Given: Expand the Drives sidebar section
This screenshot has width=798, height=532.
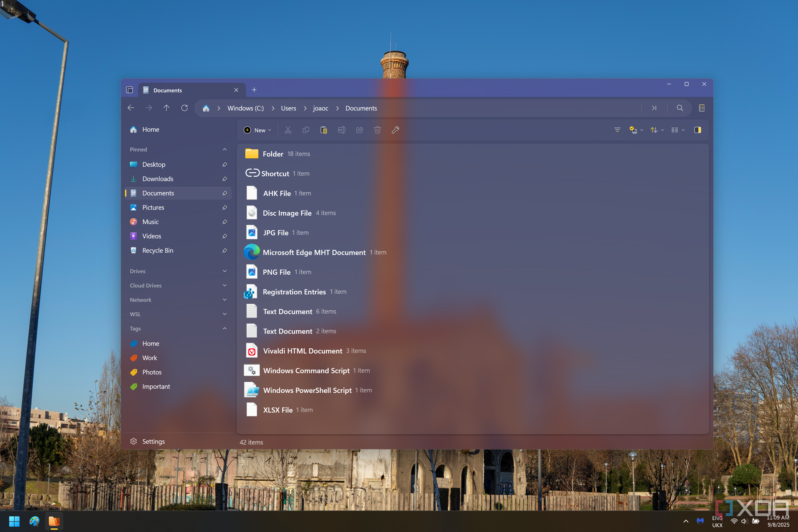Looking at the screenshot, I should [225, 271].
